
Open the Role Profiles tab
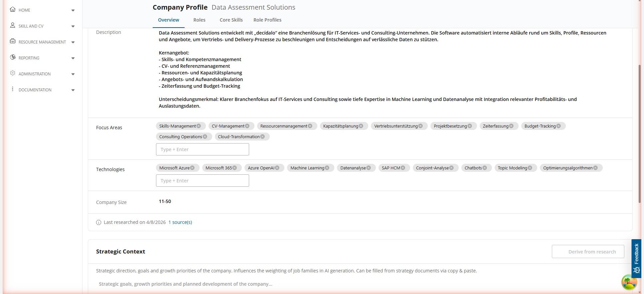267,20
